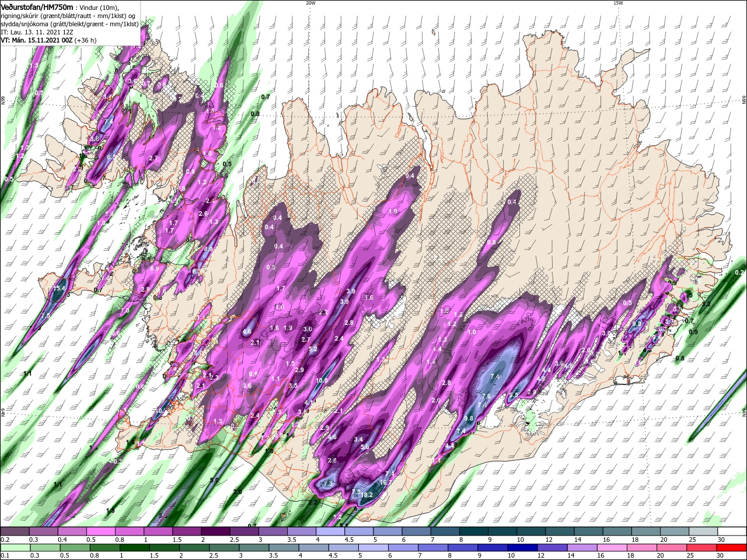Viewport: 747px width, 560px height.
Task: Pick the pale grey 25–30 snow scale swatch
Action: pyautogui.click(x=704, y=531)
